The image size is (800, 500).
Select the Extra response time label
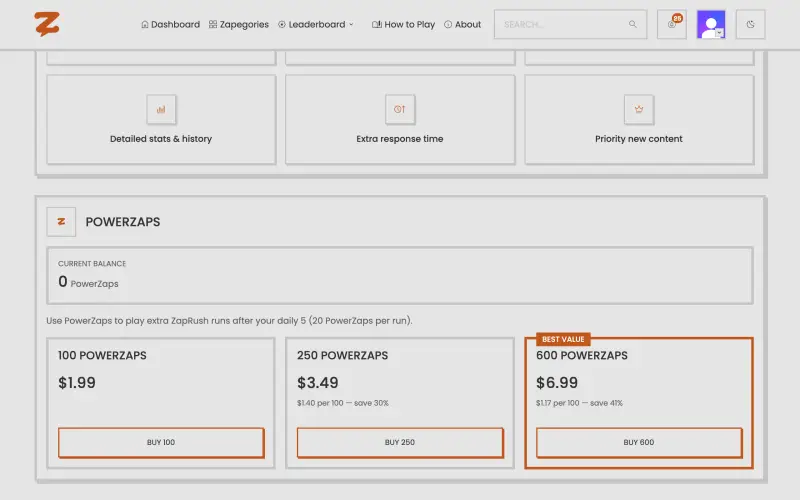coord(400,139)
